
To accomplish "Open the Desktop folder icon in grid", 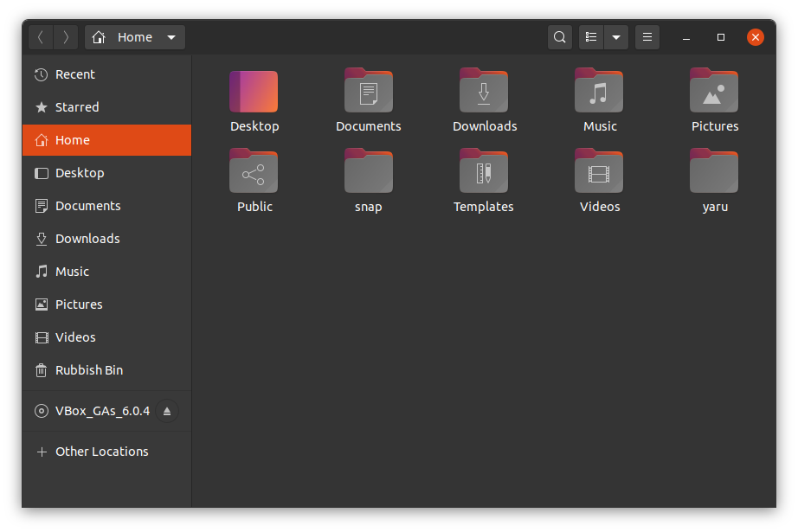I will 254,92.
